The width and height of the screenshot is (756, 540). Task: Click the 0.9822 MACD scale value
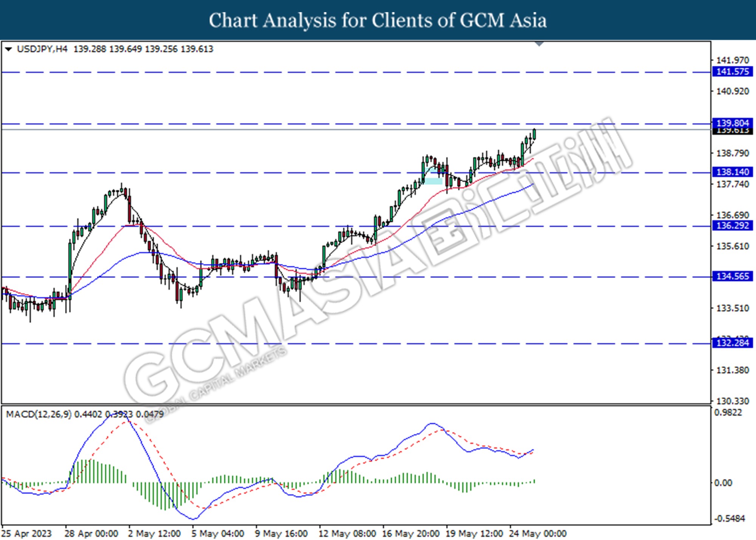pyautogui.click(x=728, y=413)
